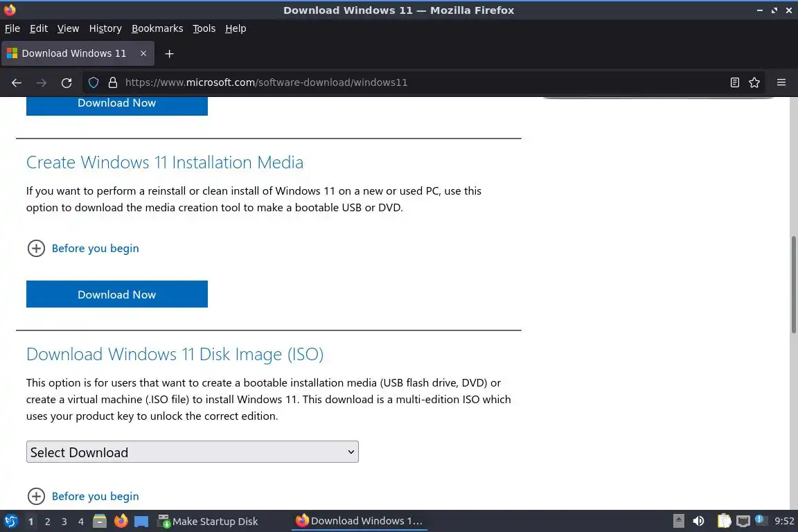Switch to Make Startup Disk taskbar window
Image resolution: width=798 pixels, height=532 pixels.
coord(208,522)
